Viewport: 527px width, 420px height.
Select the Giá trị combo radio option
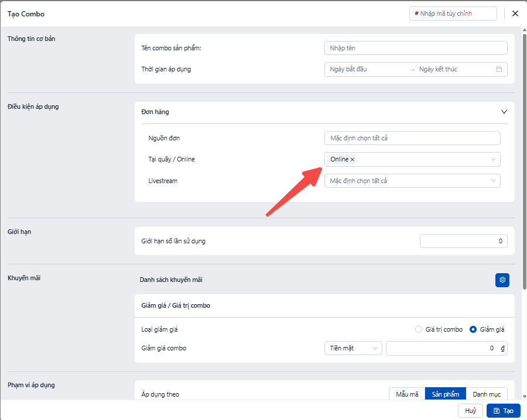419,329
